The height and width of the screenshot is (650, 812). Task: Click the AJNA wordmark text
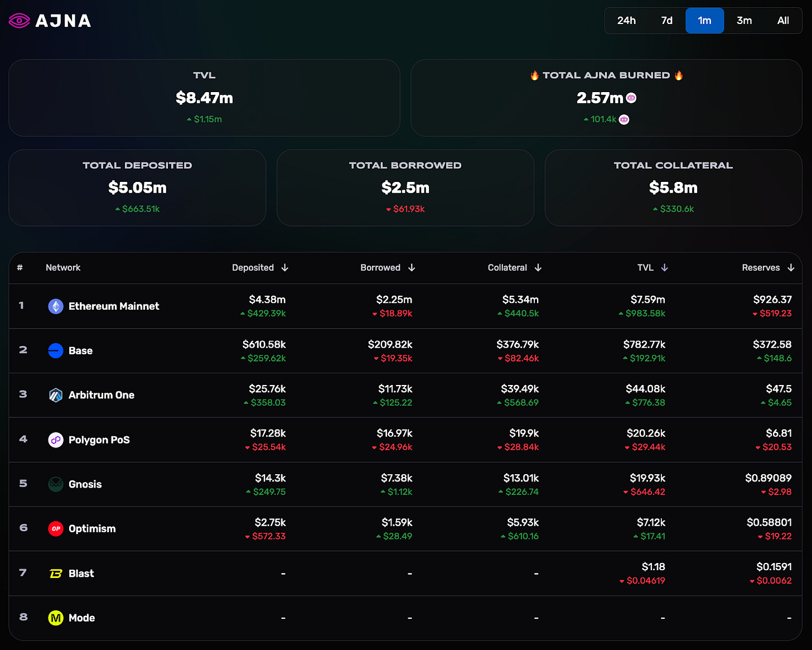(x=63, y=21)
